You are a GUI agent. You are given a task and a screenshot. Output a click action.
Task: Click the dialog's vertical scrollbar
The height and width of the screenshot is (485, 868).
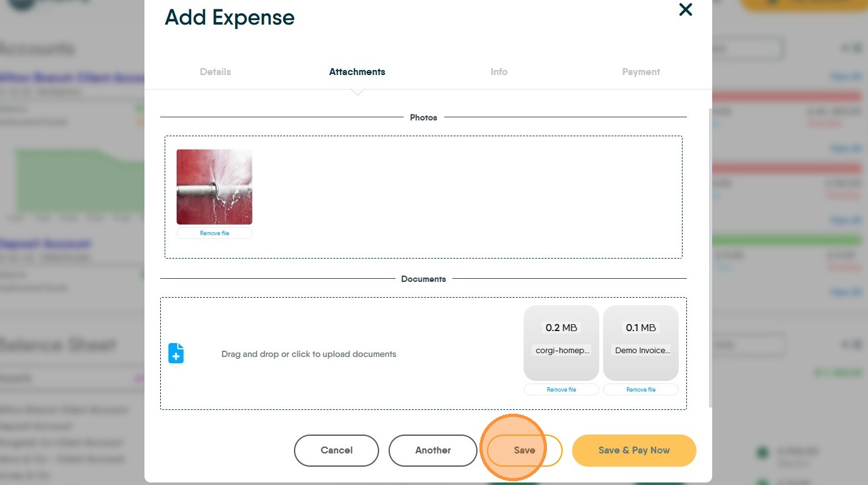tap(710, 252)
